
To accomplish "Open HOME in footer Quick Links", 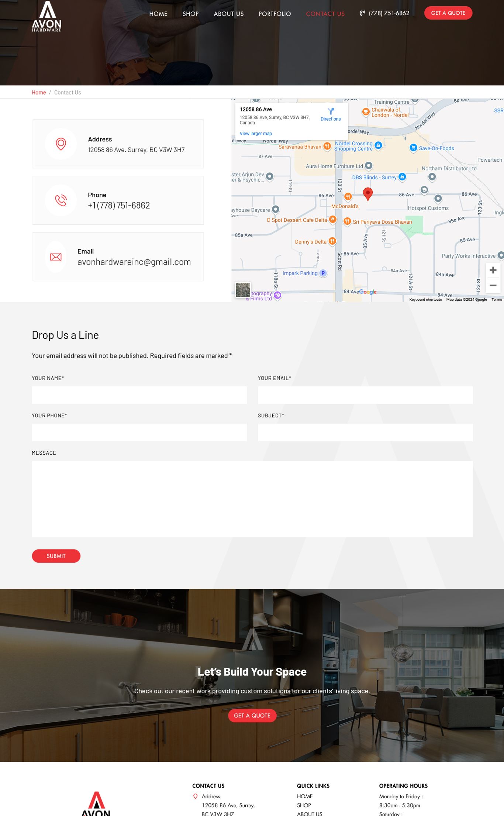I will point(305,796).
